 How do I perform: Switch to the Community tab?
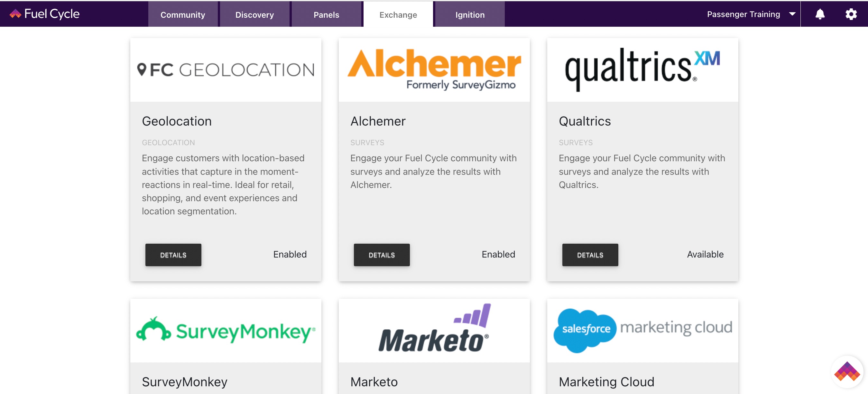(183, 14)
